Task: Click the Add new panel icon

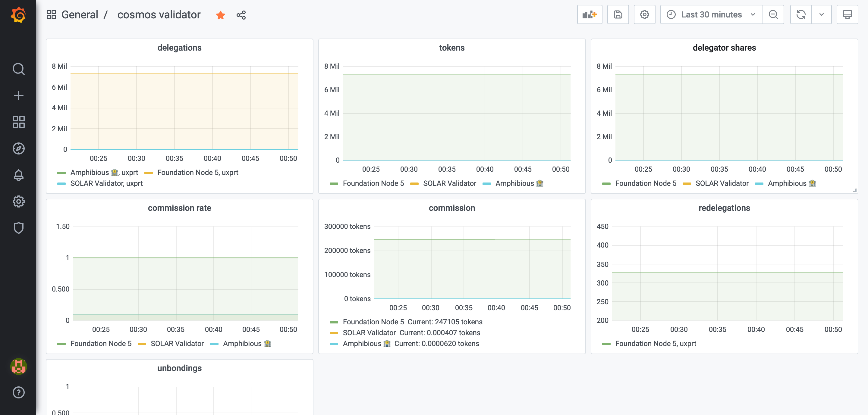Action: [590, 14]
